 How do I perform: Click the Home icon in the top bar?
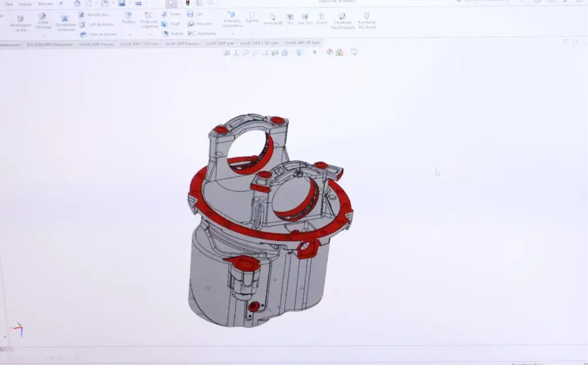(78, 3)
